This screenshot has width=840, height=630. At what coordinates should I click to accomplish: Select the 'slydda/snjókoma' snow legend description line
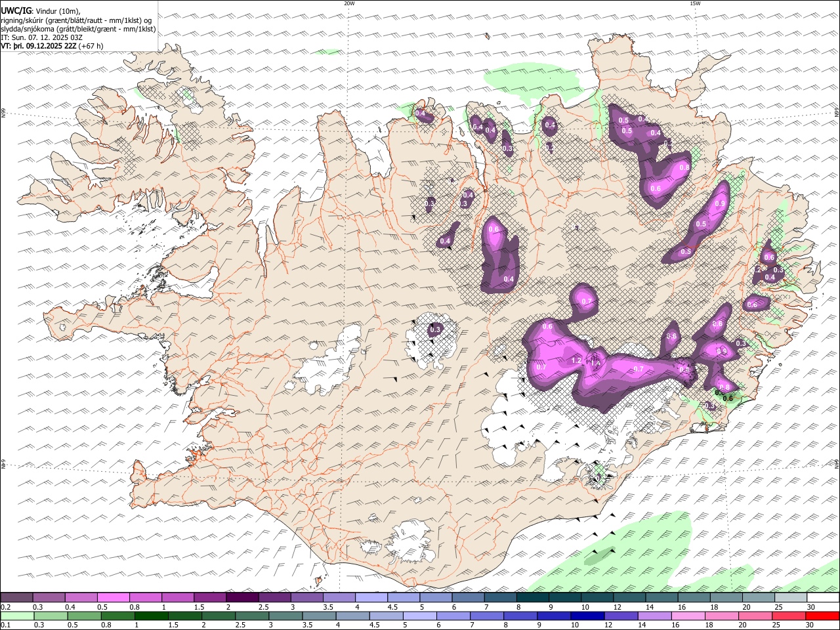pyautogui.click(x=78, y=29)
